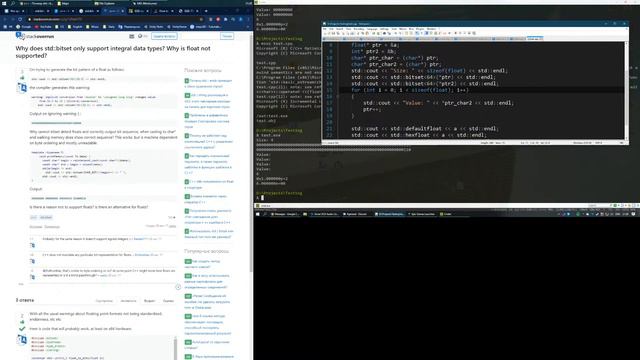Open Google bookmark
This screenshot has height=360, width=640.
click(23, 27)
